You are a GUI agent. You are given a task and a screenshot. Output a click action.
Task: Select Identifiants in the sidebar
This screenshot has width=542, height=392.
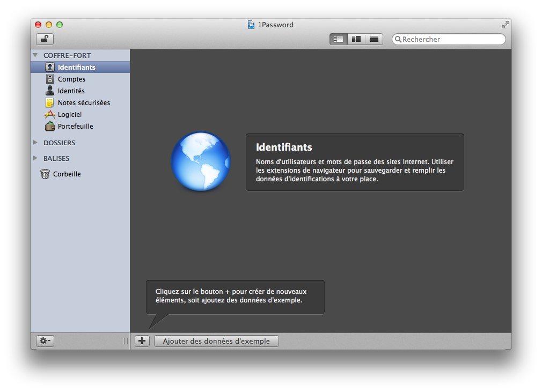point(80,68)
